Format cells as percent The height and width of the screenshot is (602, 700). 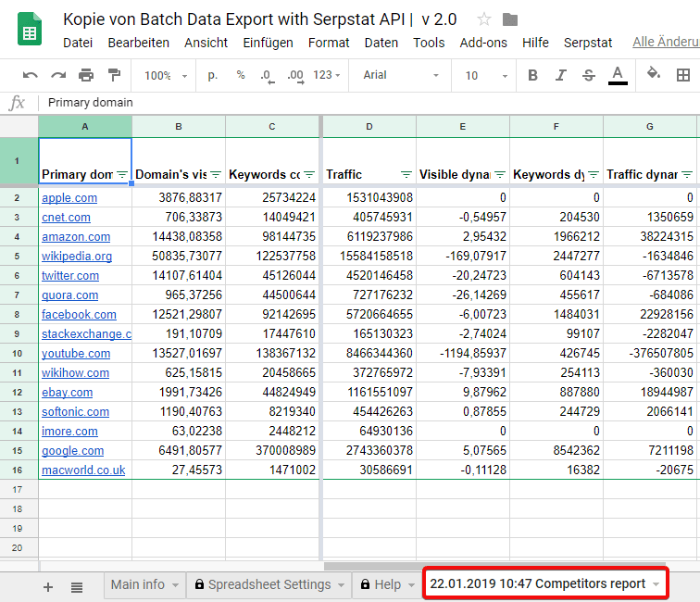(x=241, y=75)
